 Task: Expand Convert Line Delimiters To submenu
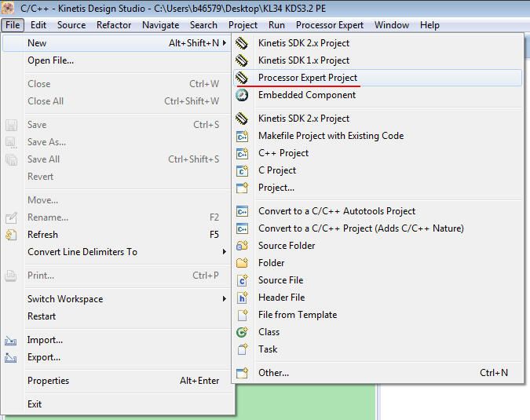225,252
